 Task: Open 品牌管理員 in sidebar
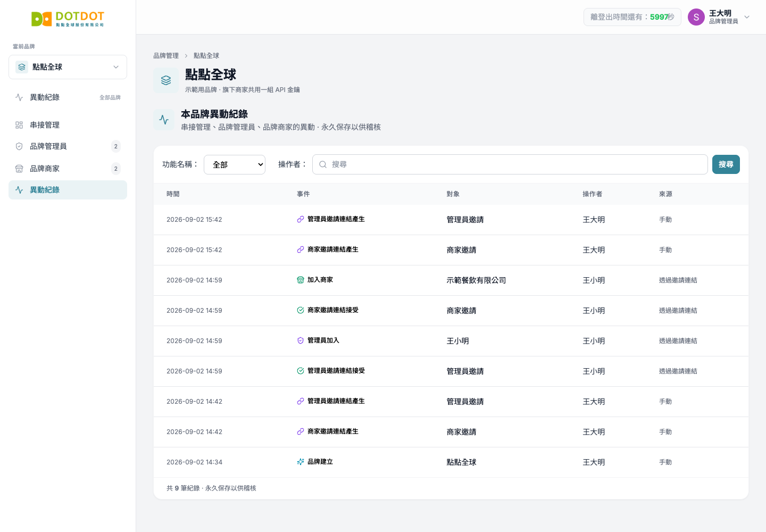pos(68,146)
